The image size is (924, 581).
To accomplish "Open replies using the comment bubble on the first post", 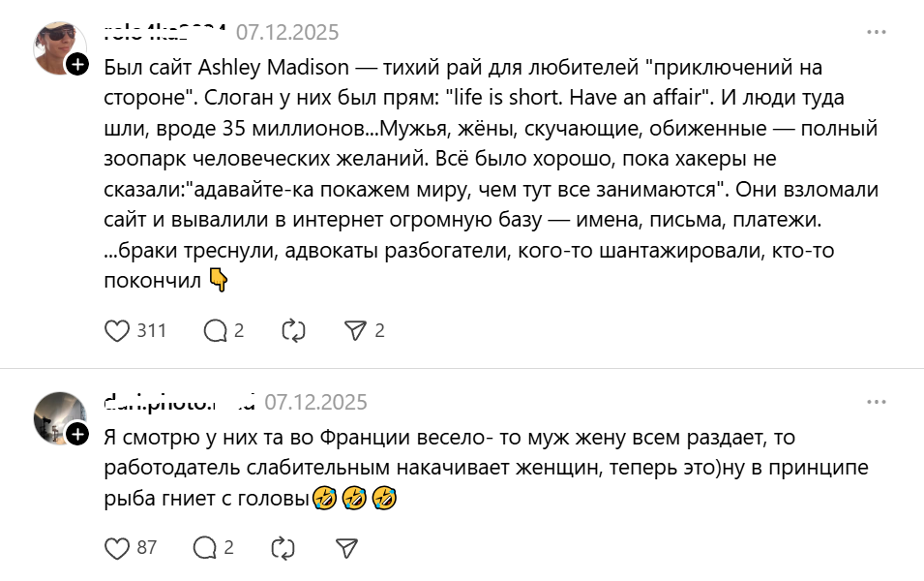I will [214, 331].
